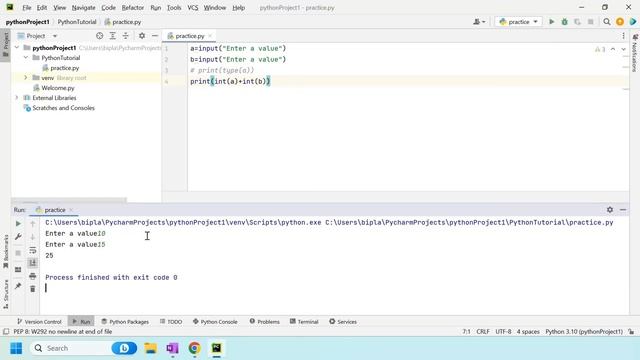Close the practice tab in the Run panel
640x360 pixels.
pos(71,210)
